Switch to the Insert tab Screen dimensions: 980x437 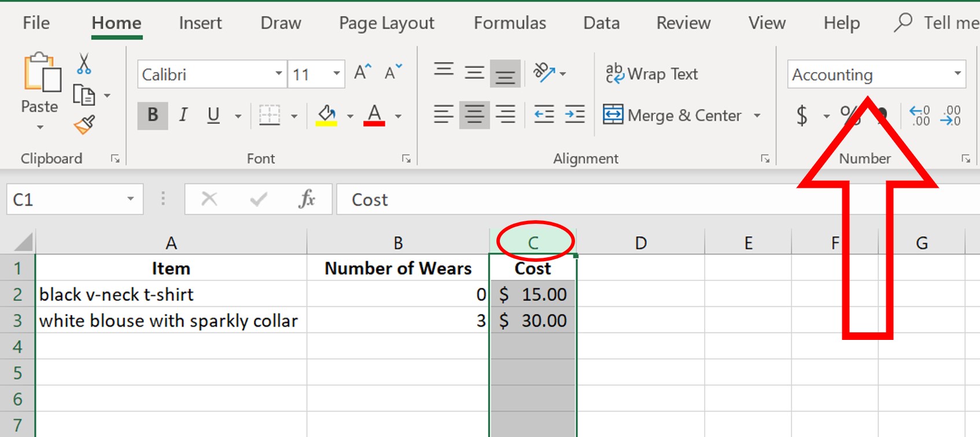tap(200, 23)
